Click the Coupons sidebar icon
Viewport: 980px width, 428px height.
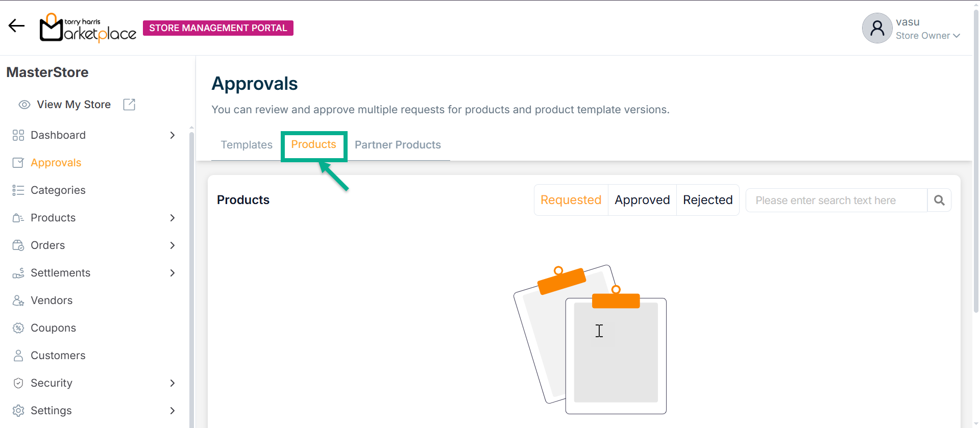18,328
